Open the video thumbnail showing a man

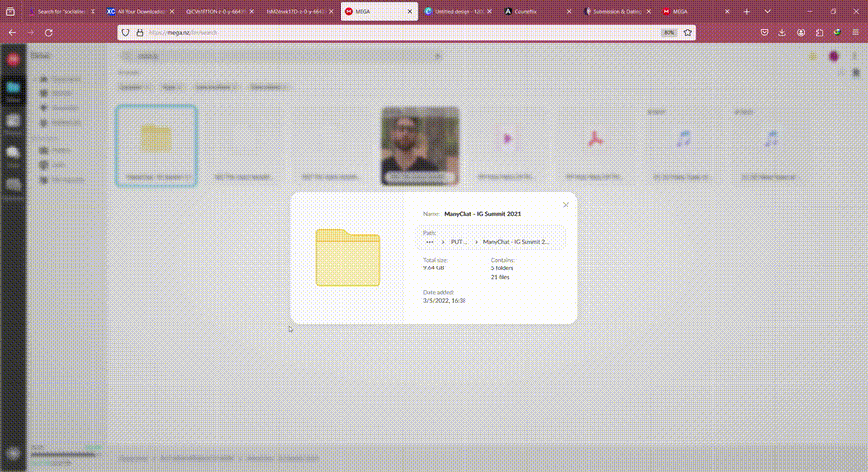(419, 146)
